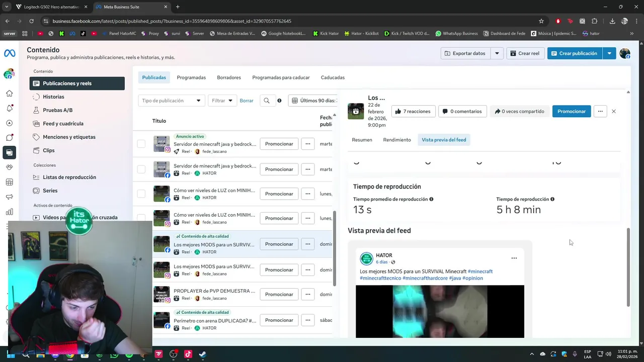The width and height of the screenshot is (644, 362).
Task: Expand arrow next to Crear publicación
Action: click(x=609, y=53)
